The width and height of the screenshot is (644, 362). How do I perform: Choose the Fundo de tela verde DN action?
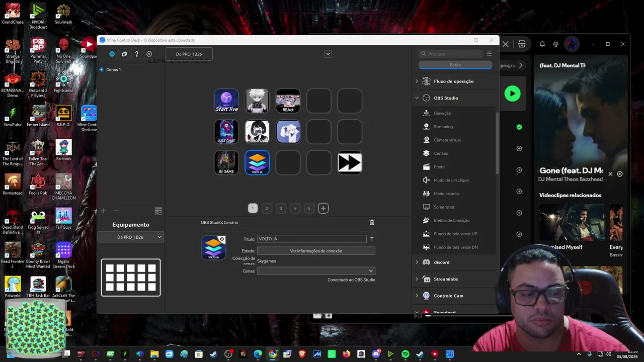point(455,247)
